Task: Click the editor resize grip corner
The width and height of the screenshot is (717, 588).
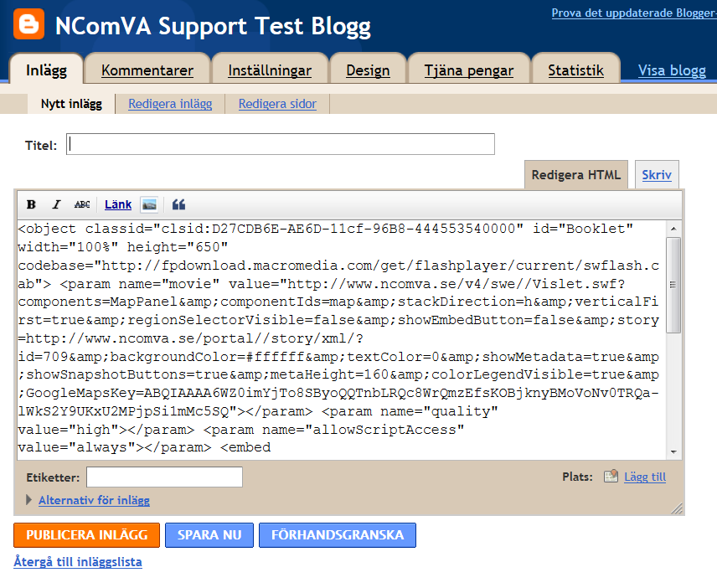Action: coord(677,508)
